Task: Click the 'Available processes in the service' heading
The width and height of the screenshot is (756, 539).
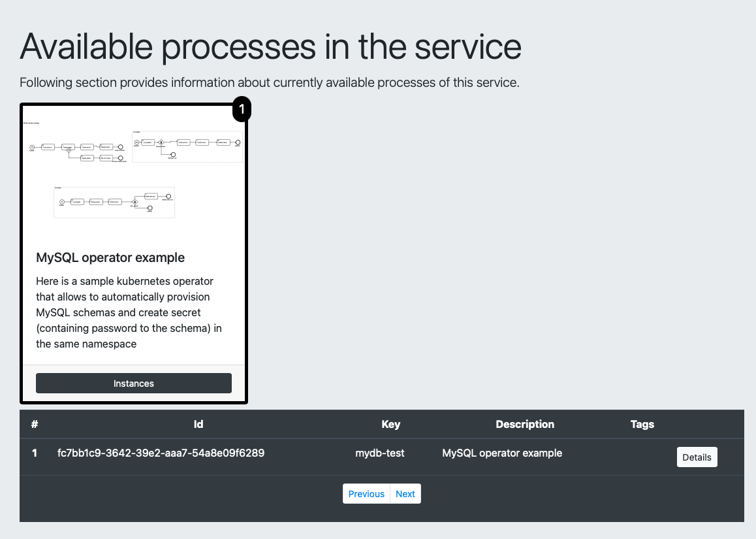Action: 270,47
